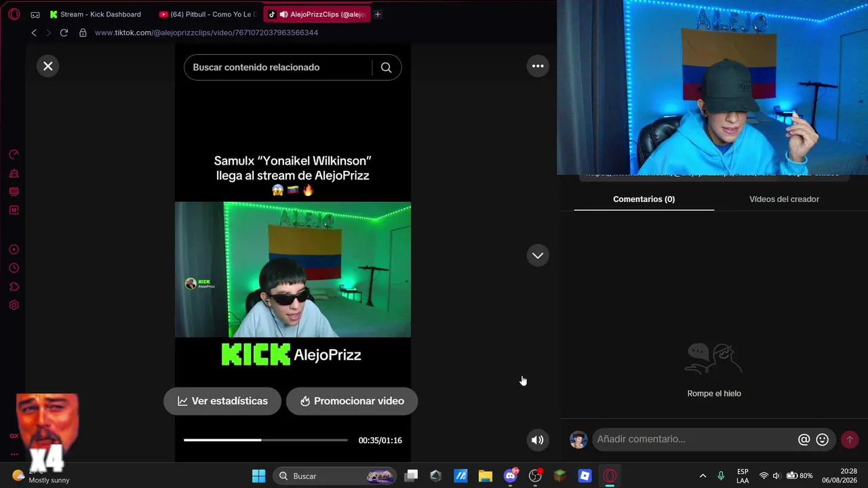The height and width of the screenshot is (488, 868).
Task: Click the TikTok URL address bar
Action: click(206, 33)
